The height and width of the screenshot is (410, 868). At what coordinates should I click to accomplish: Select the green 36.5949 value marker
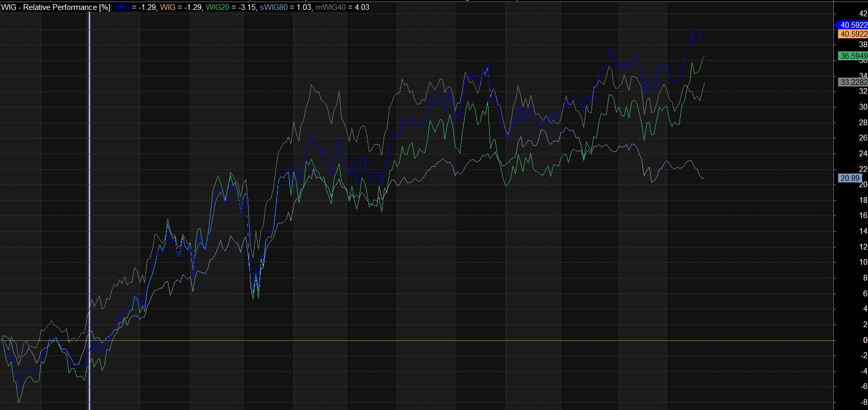click(853, 56)
